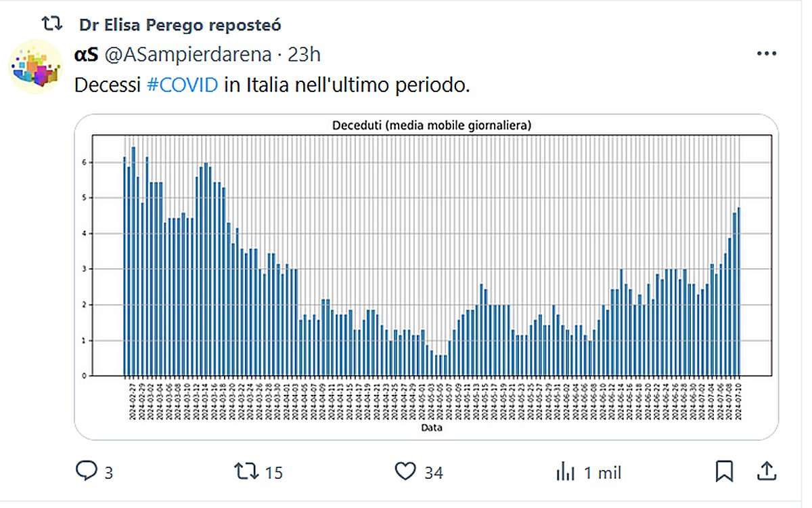The height and width of the screenshot is (508, 812).
Task: Click the "1 mil" views count
Action: [603, 473]
